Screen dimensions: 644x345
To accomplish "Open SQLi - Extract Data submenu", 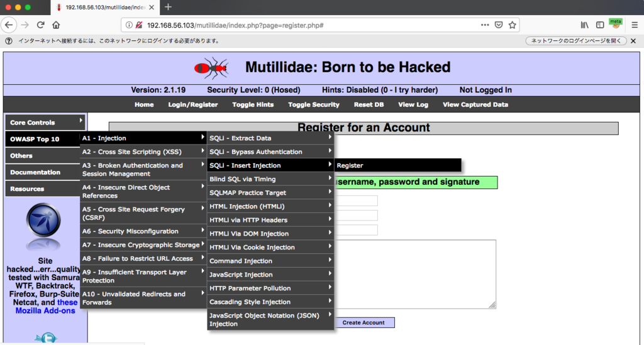I will click(x=270, y=138).
